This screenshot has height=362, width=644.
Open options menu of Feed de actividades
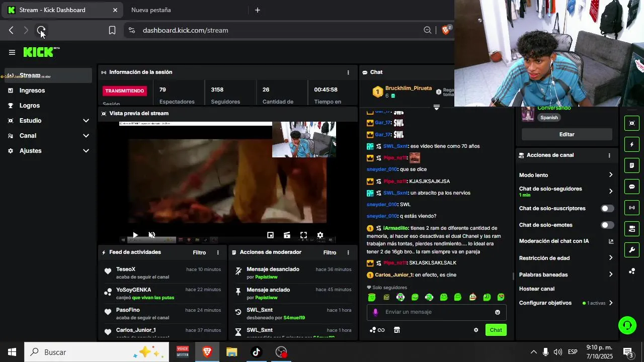click(218, 252)
